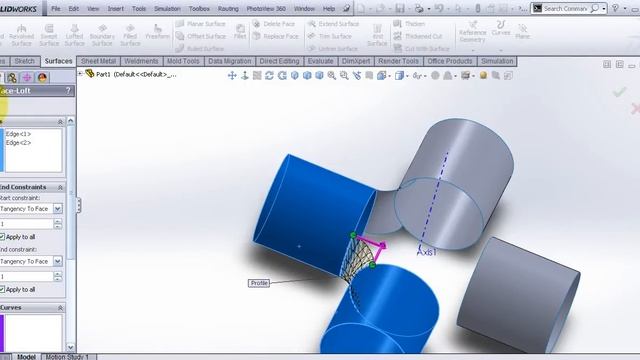Click the Undo icon in toolbar

tap(439, 8)
